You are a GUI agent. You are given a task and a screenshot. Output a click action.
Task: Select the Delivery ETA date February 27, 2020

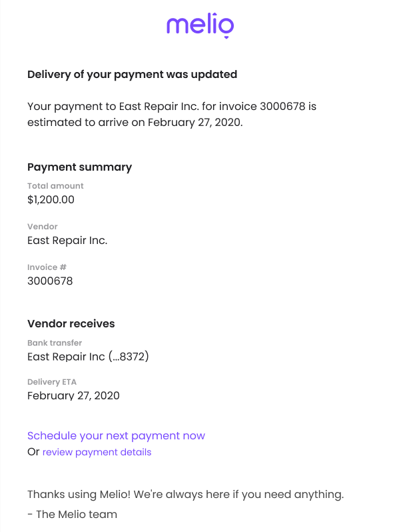[73, 395]
